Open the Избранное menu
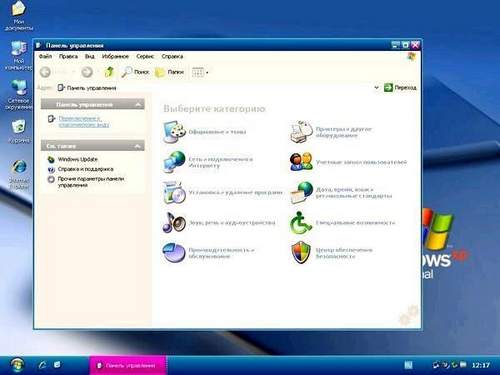Viewport: 500px width, 375px height. [x=115, y=56]
